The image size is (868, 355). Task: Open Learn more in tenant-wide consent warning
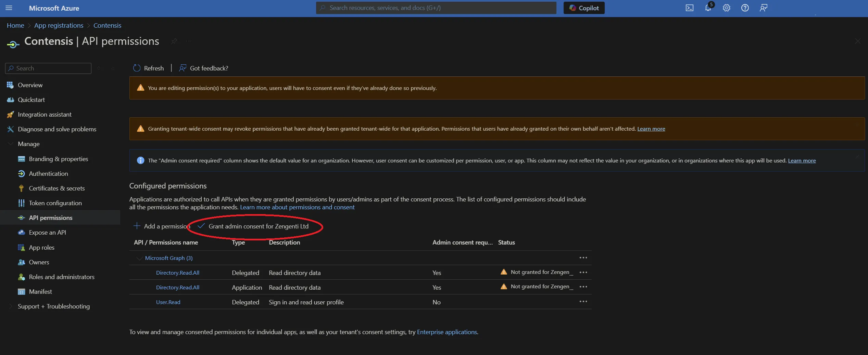pyautogui.click(x=651, y=129)
